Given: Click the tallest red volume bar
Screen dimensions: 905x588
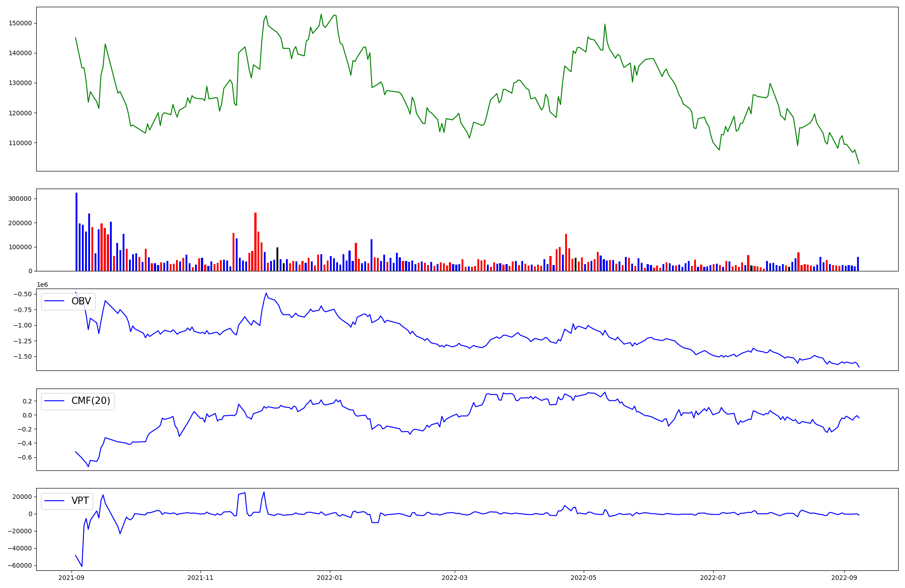Looking at the screenshot, I should [x=255, y=242].
